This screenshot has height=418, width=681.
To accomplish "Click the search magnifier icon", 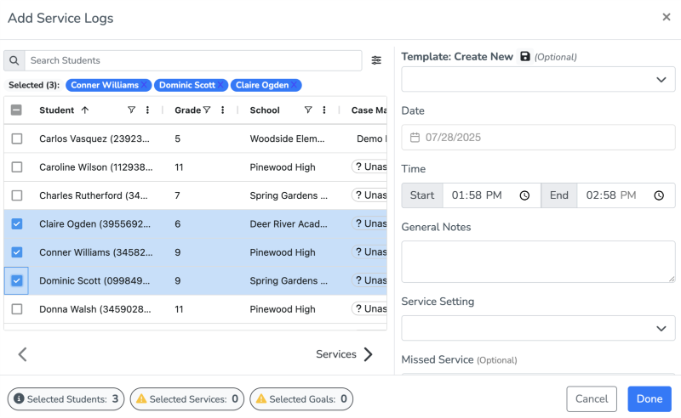I will pos(14,60).
